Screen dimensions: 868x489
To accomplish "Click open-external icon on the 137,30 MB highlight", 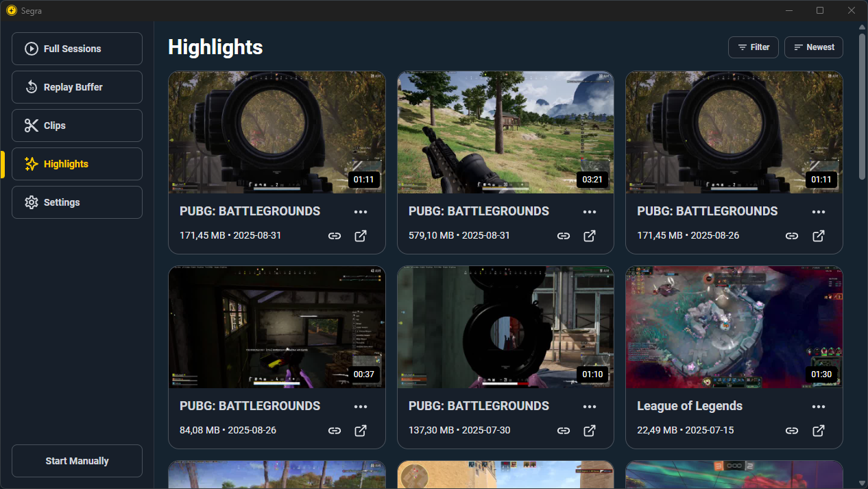I will [590, 431].
